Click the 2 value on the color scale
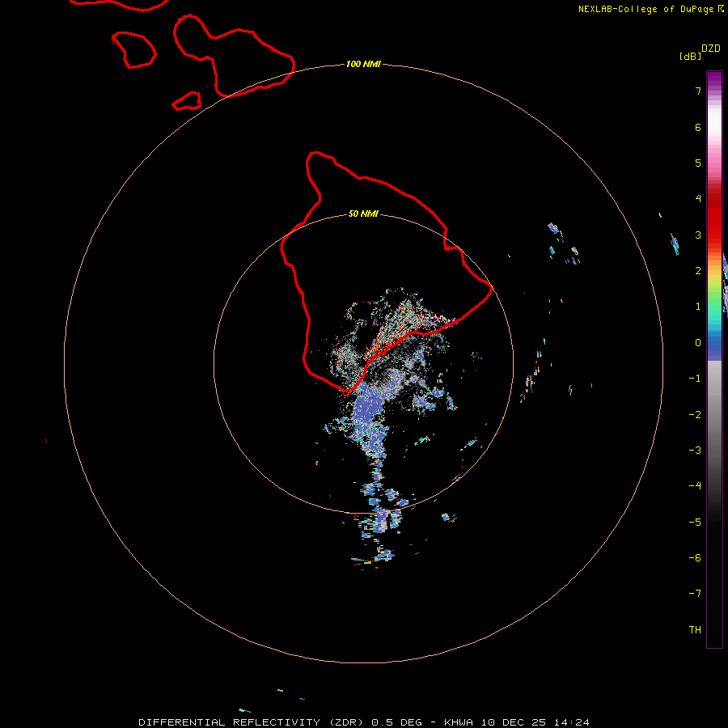The height and width of the screenshot is (728, 728). (x=698, y=271)
